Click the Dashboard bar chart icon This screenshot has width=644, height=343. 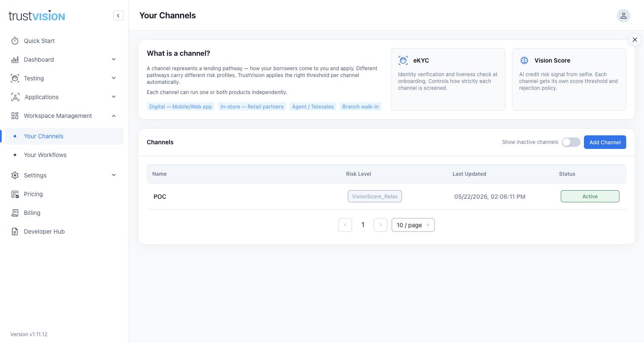(x=15, y=60)
